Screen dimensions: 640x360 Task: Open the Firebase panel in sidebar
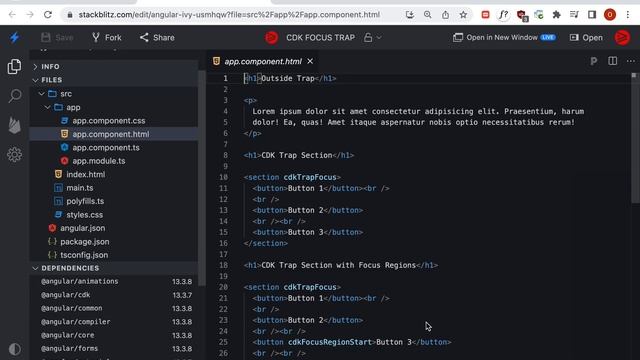pyautogui.click(x=15, y=125)
